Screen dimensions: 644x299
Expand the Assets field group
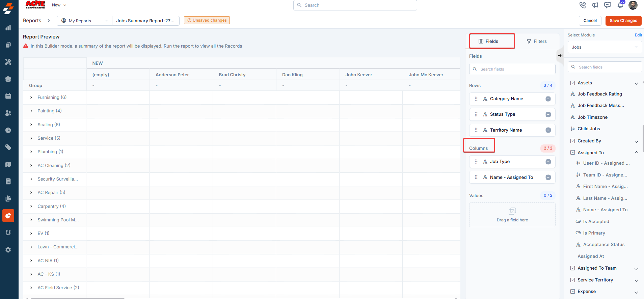636,83
